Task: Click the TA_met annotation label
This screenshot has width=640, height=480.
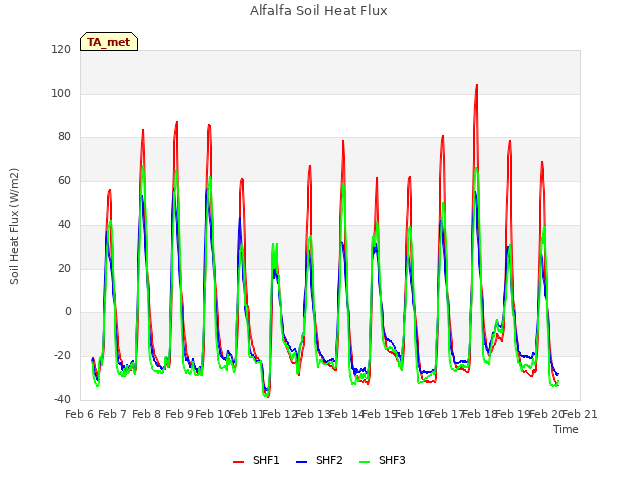Action: pyautogui.click(x=109, y=42)
